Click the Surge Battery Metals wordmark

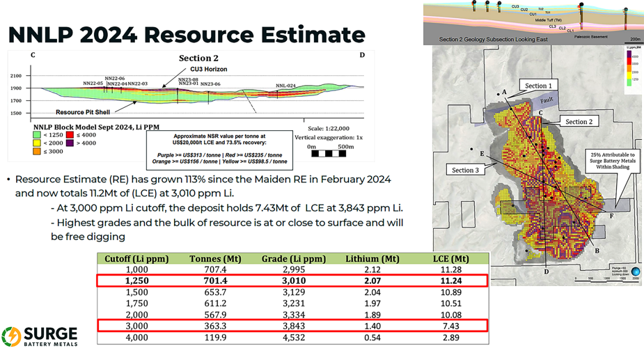51,336
